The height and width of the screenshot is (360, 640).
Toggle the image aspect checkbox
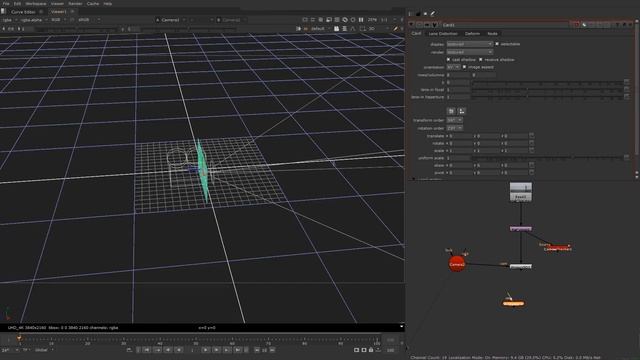coord(464,67)
